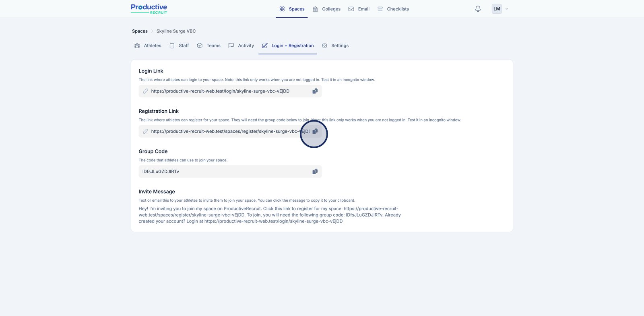The image size is (644, 316).
Task: Go to Colleges in the top navigation
Action: (x=326, y=9)
